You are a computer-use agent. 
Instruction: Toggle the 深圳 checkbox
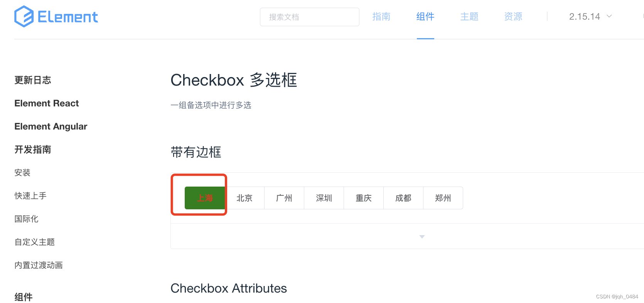coord(324,198)
